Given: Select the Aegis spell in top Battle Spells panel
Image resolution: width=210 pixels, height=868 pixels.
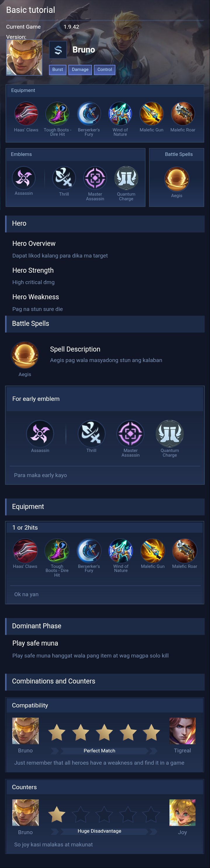Looking at the screenshot, I should (x=177, y=179).
